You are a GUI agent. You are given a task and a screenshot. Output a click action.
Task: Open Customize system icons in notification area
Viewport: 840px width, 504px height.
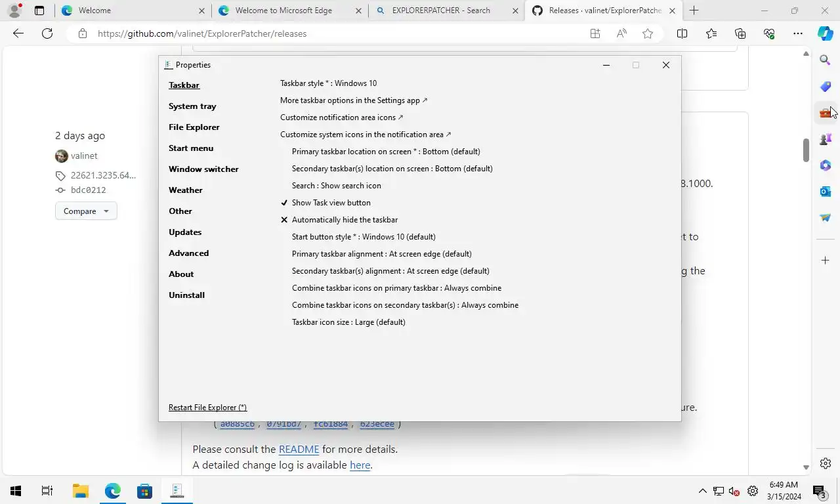tap(366, 135)
